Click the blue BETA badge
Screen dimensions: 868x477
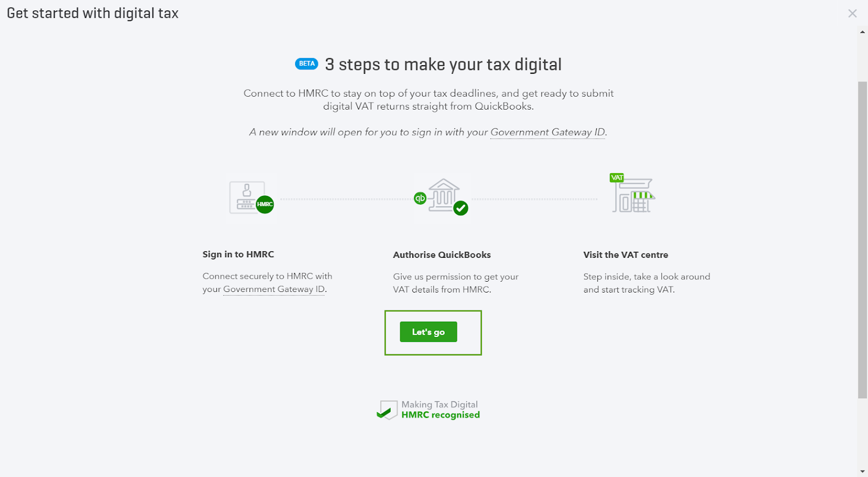307,63
